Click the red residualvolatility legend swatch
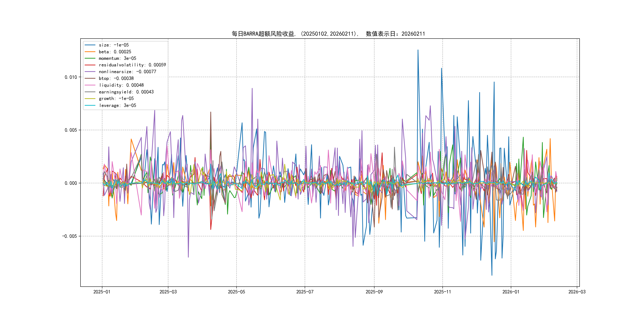Image resolution: width=644 pixels, height=322 pixels. 90,65
